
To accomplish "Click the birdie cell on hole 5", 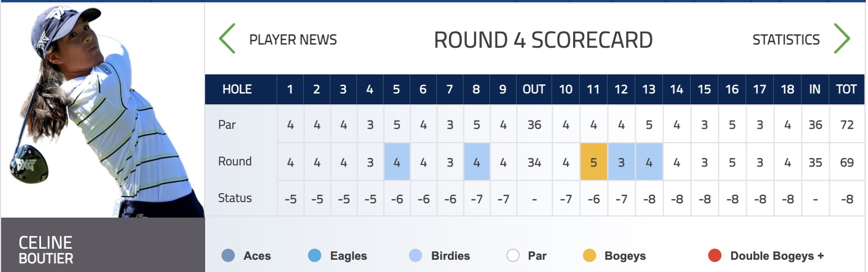I will click(x=397, y=162).
